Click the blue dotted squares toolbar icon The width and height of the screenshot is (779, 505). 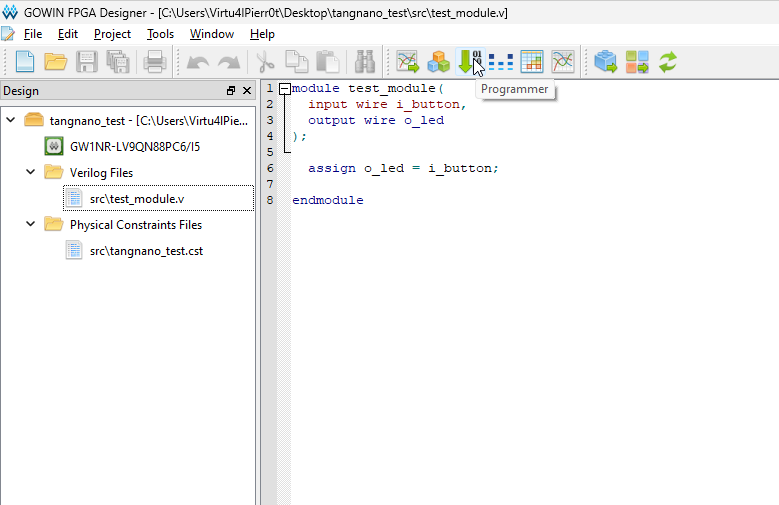[501, 62]
